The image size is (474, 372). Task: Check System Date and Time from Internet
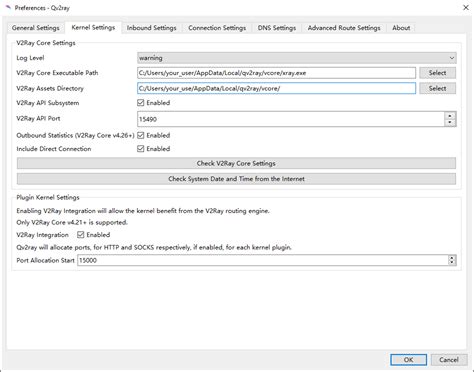click(x=236, y=179)
